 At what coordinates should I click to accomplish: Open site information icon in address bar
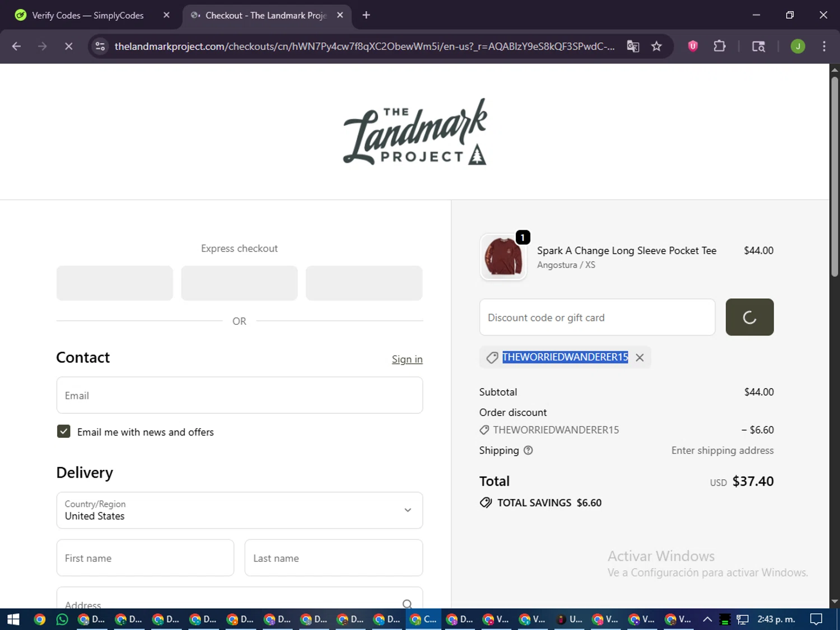100,46
